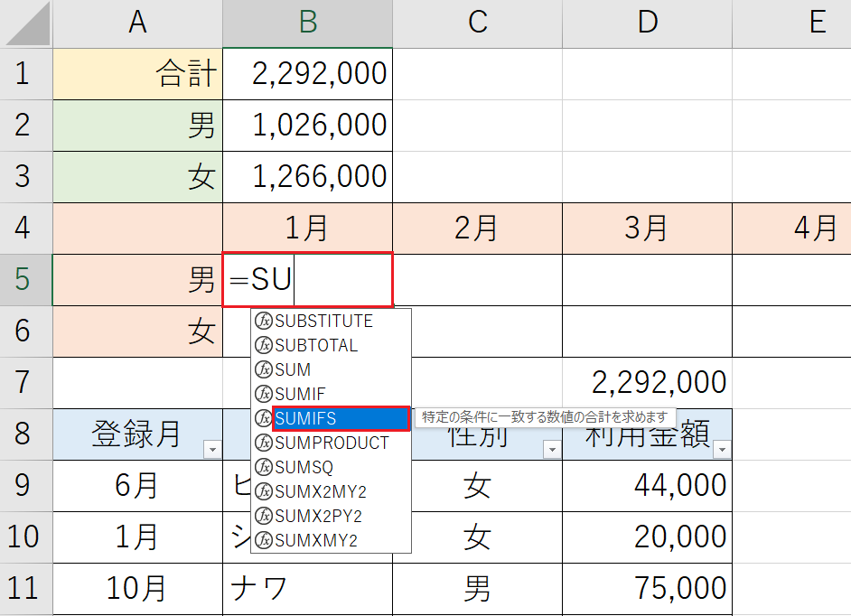Select row 11 header
The image size is (851, 616).
coord(26,589)
